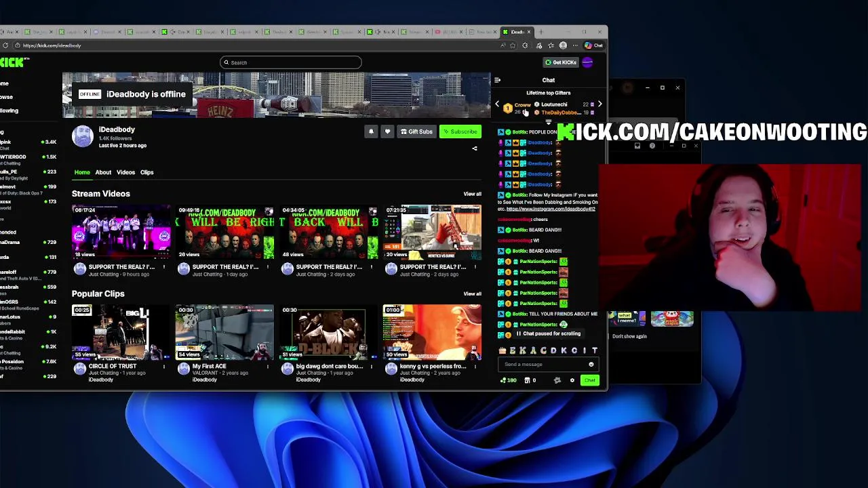Screen dimensions: 868x488
Task: Expand the Lifetime top Gifters list below the names
Action: coord(548,123)
